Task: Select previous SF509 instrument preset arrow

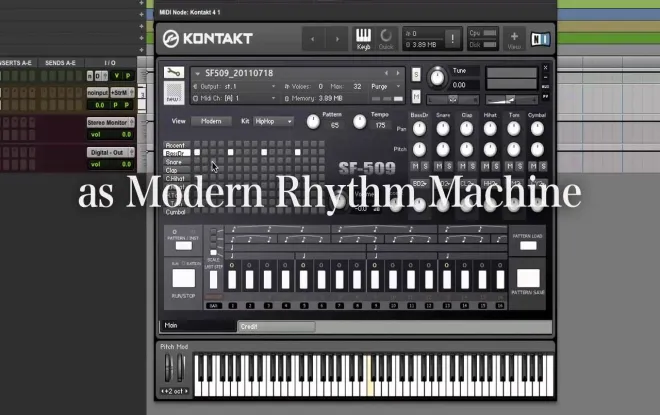Action: pyautogui.click(x=386, y=73)
